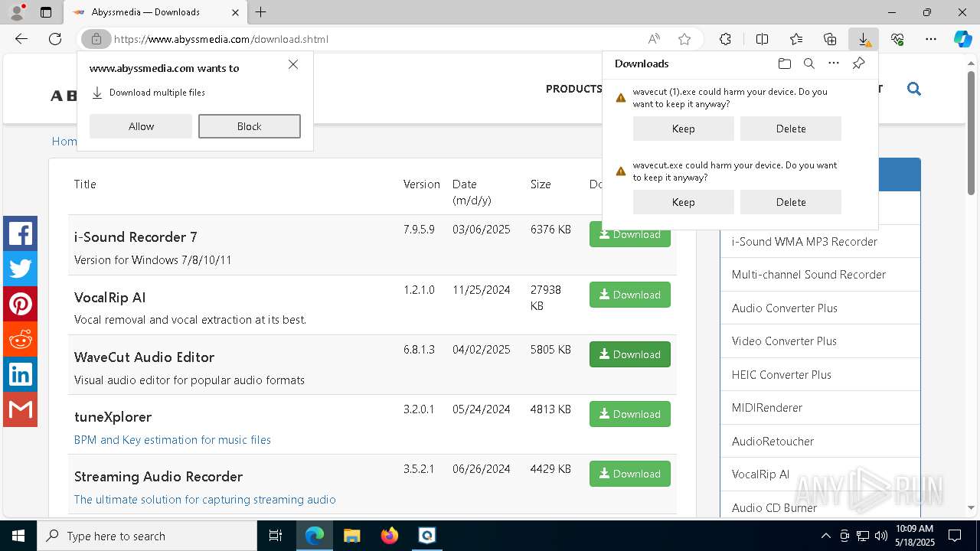Open downloads folder icon in Downloads panel
Image resolution: width=980 pixels, height=551 pixels.
(x=784, y=64)
